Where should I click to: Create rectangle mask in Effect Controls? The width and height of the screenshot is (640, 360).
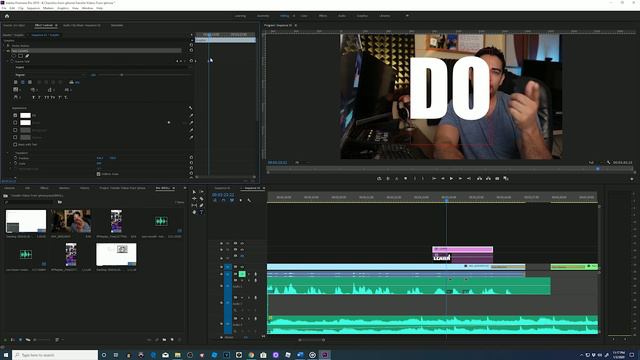pyautogui.click(x=20, y=56)
